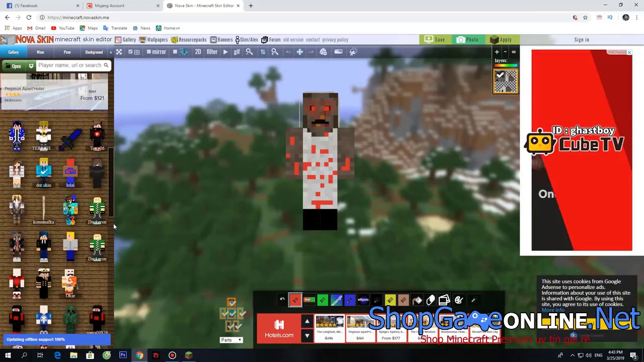
Task: Select the green pencil tool
Action: pos(323,300)
